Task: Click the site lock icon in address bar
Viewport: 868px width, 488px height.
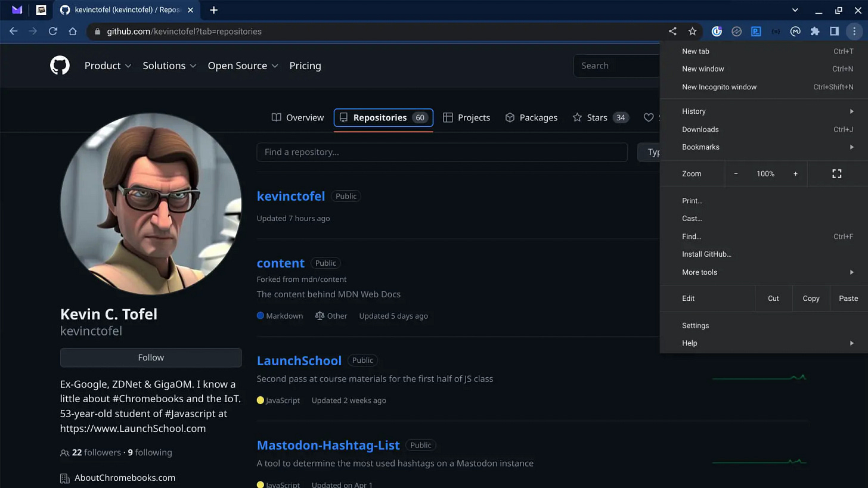Action: tap(97, 31)
